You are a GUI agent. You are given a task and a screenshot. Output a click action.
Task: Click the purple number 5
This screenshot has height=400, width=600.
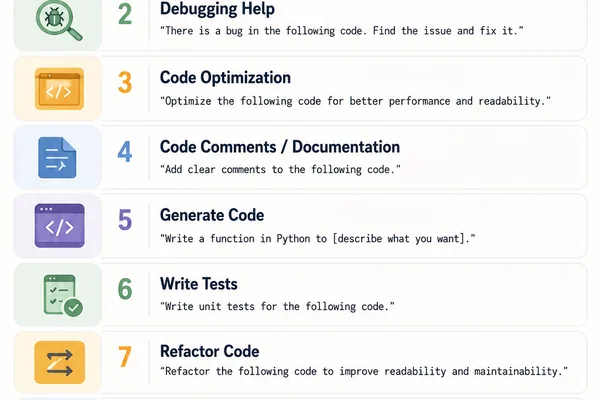125,220
